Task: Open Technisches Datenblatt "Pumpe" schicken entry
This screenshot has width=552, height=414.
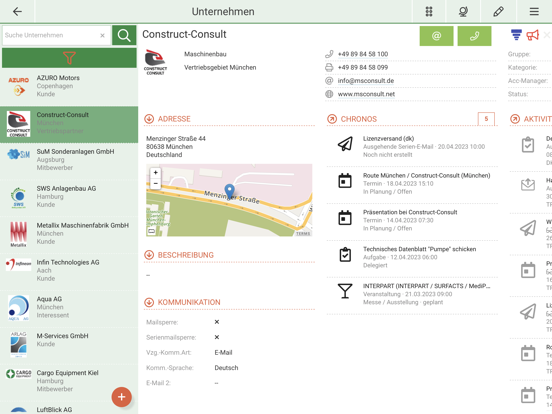Action: [x=420, y=257]
